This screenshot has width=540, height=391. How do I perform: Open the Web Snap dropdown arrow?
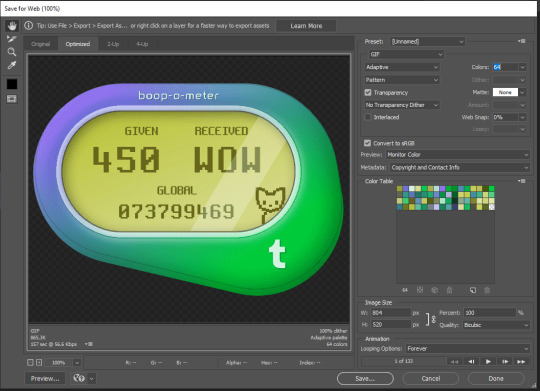(x=522, y=117)
